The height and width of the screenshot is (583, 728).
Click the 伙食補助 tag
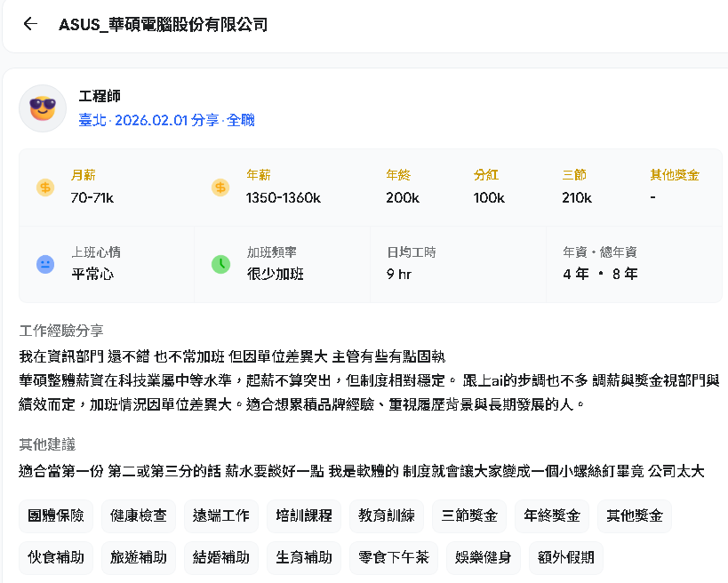coord(56,557)
